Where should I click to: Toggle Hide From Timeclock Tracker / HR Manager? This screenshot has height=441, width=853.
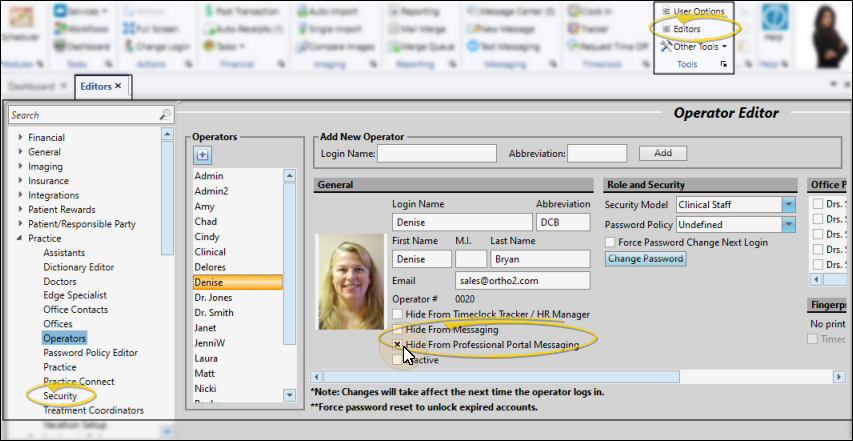point(398,314)
